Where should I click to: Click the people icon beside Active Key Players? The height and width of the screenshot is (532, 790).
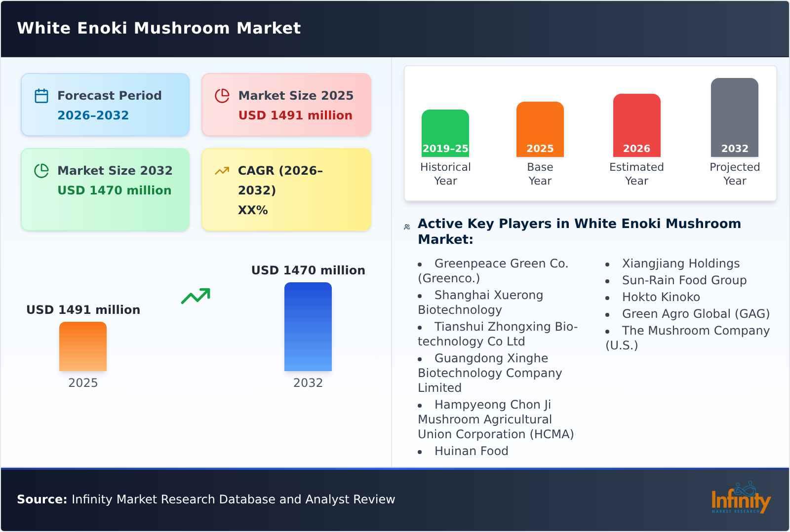(x=407, y=227)
